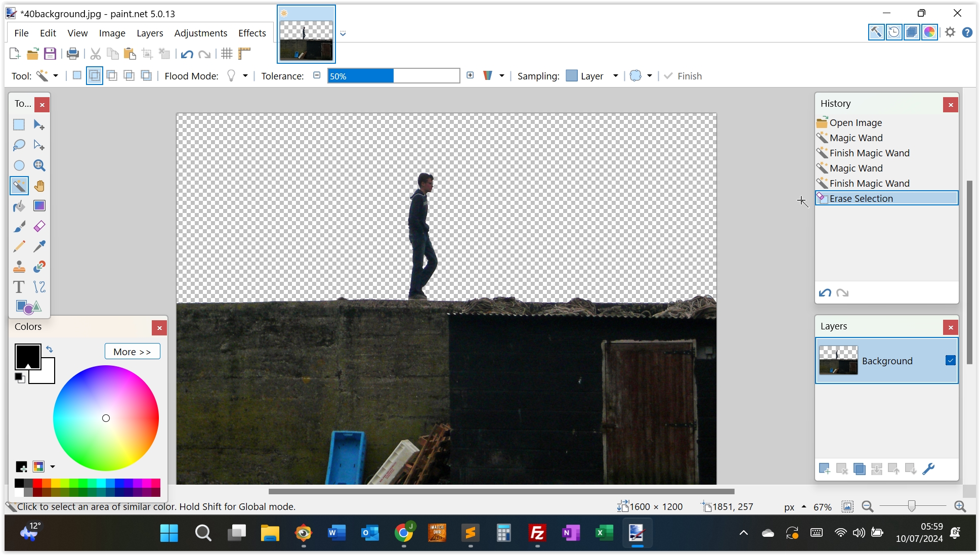Open the Adjustments menu
This screenshot has width=980, height=555.
pos(200,33)
